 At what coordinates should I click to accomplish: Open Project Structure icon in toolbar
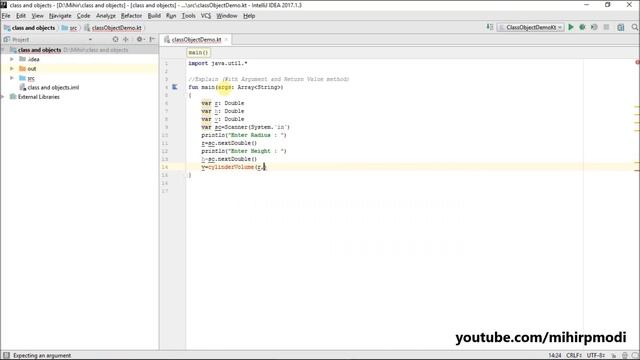point(620,27)
